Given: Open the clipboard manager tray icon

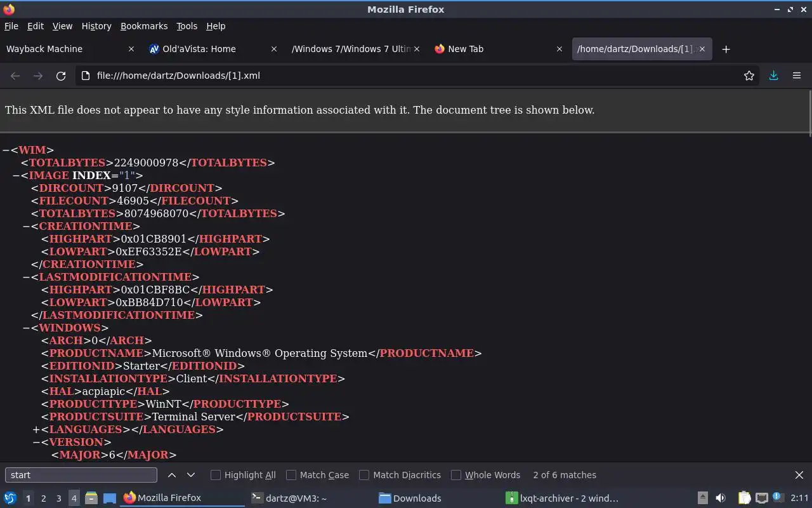Looking at the screenshot, I should click(x=744, y=498).
